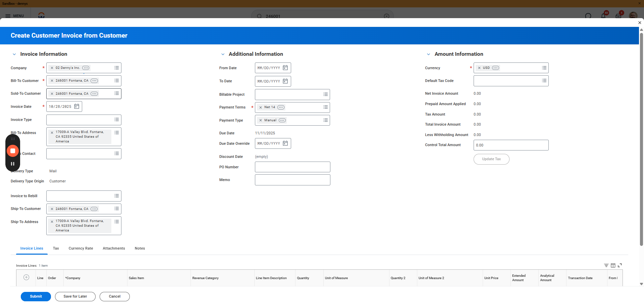Open From Date calendar picker
644x306 pixels.
click(285, 68)
